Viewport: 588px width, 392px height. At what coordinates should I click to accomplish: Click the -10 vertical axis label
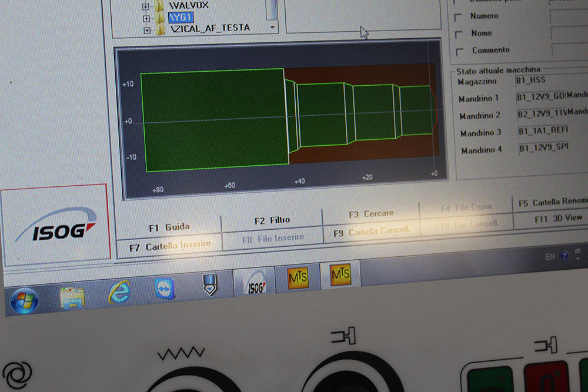click(131, 158)
